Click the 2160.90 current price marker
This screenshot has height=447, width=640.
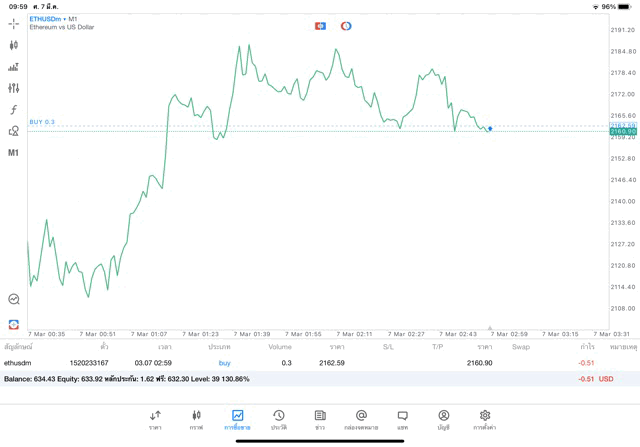[x=622, y=131]
